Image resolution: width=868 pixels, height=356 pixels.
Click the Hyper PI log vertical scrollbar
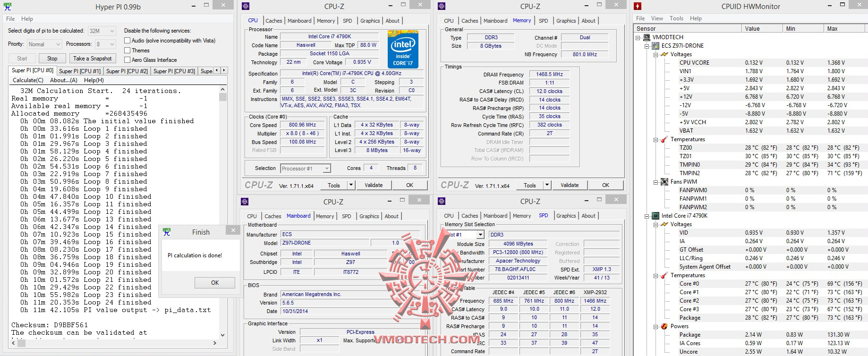click(223, 212)
